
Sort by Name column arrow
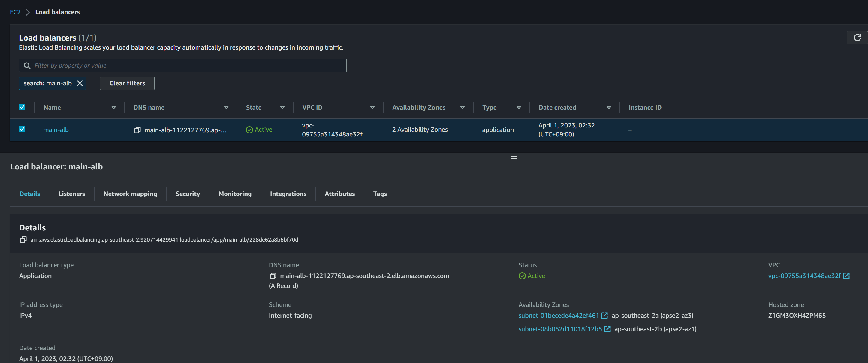tap(113, 108)
